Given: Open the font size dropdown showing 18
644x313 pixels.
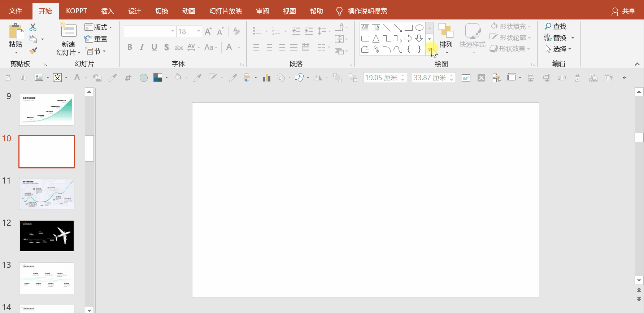Looking at the screenshot, I should [199, 31].
